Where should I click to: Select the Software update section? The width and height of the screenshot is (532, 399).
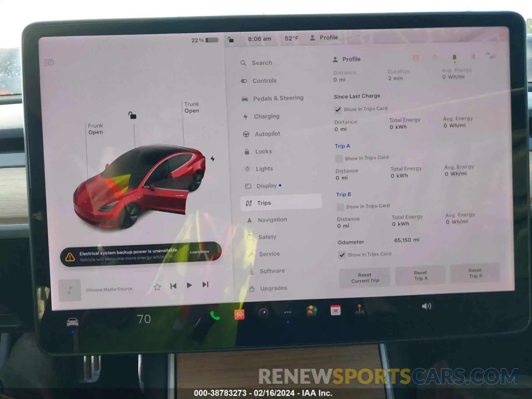(271, 270)
